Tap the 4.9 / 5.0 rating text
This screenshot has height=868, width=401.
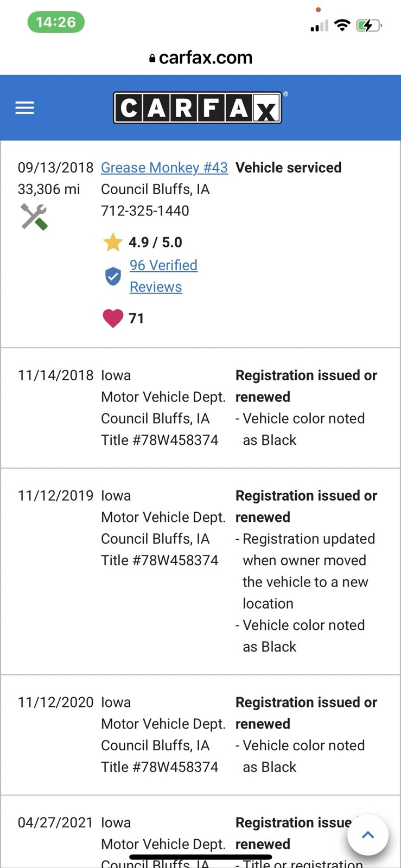(x=155, y=242)
